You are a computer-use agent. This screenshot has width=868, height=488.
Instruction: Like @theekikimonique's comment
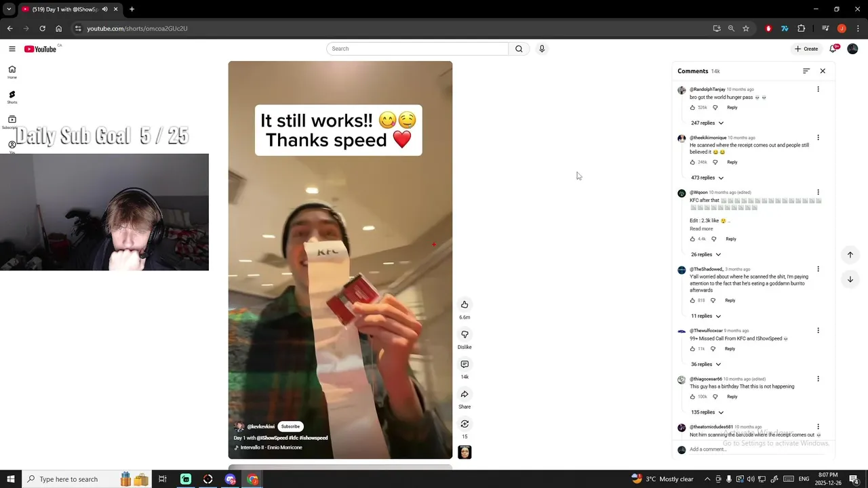[x=692, y=163]
